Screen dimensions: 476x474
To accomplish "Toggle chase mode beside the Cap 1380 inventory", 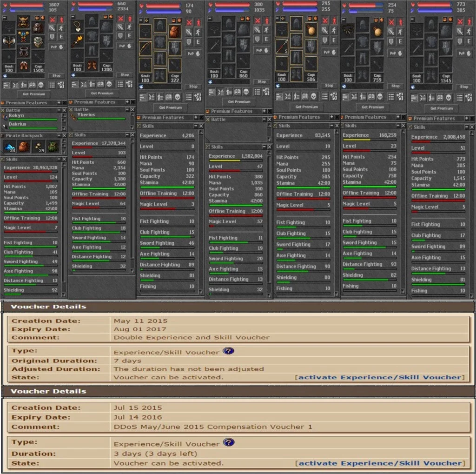I will 129,27.
